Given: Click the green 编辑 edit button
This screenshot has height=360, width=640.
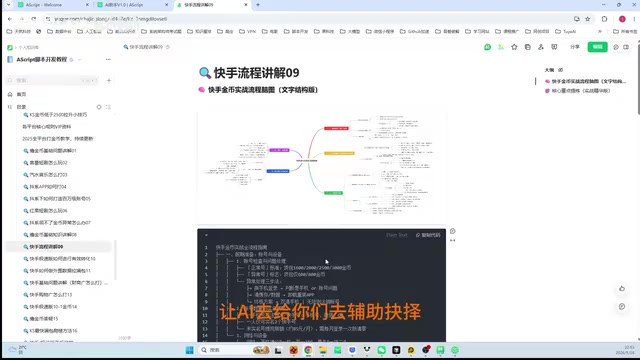Looking at the screenshot, I should point(598,47).
